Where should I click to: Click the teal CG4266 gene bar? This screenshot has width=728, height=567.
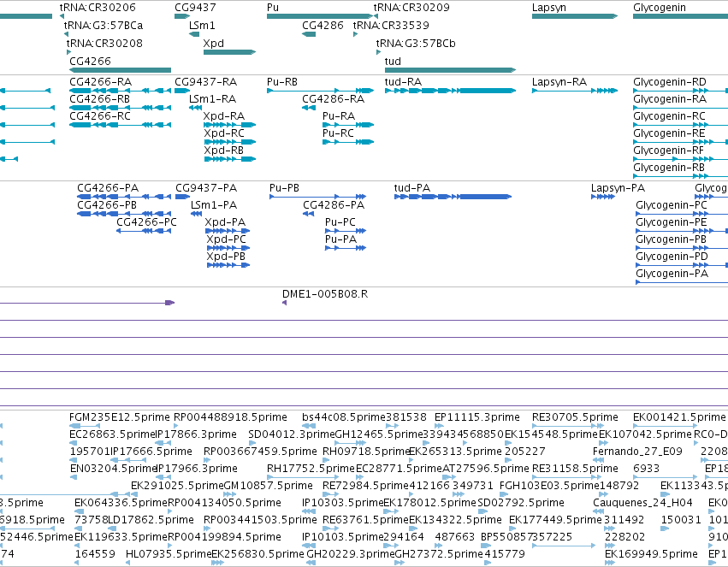121,70
